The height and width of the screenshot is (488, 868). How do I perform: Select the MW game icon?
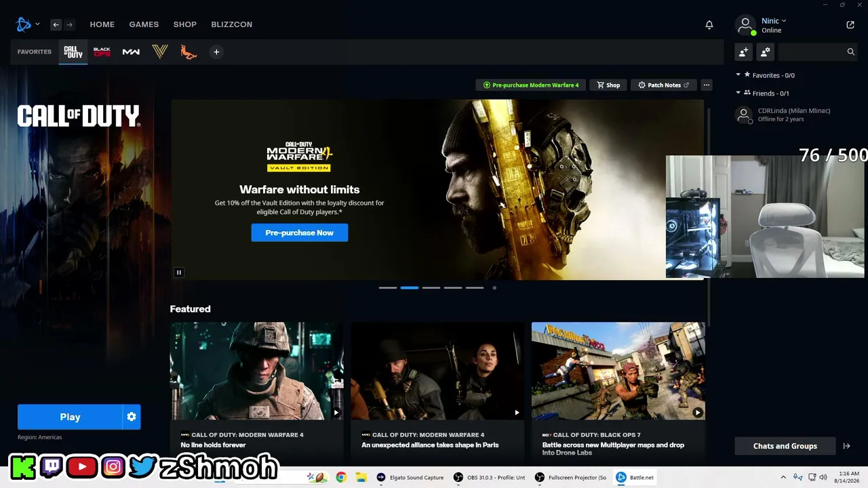coord(131,52)
